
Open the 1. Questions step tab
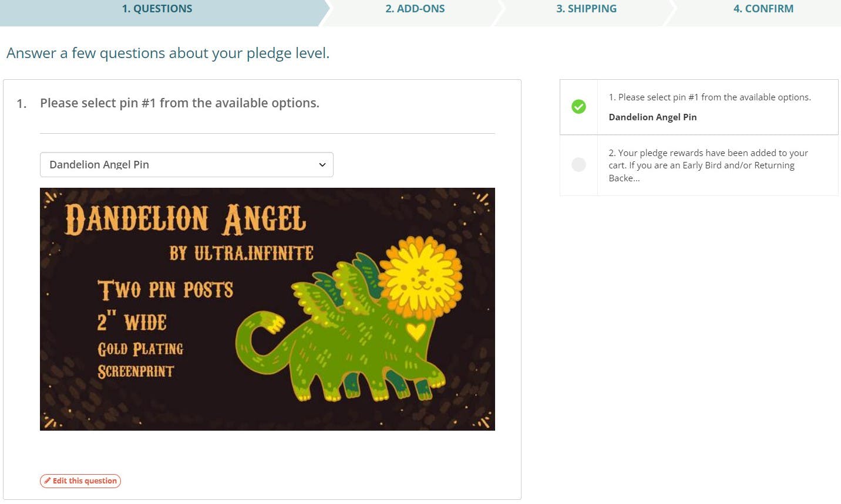tap(157, 9)
